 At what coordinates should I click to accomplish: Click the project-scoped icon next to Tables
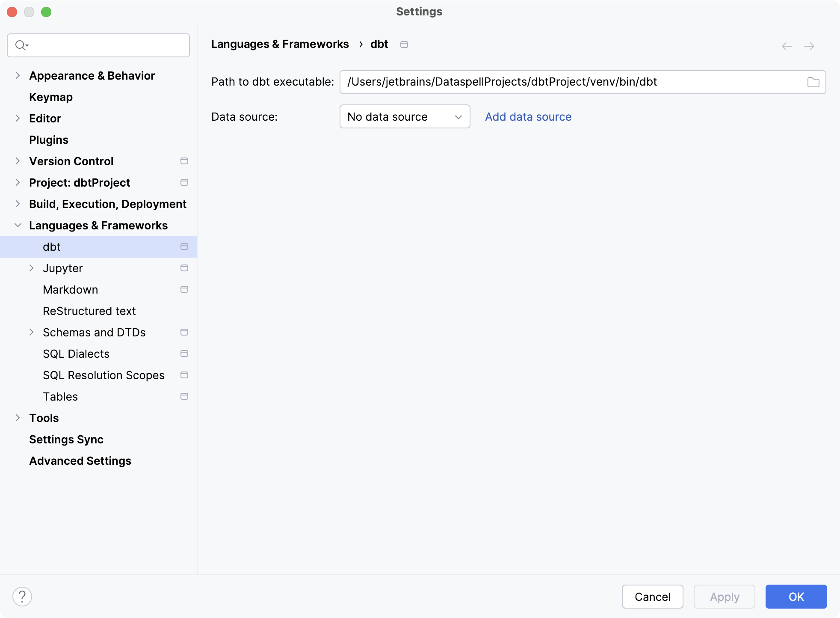[185, 397]
